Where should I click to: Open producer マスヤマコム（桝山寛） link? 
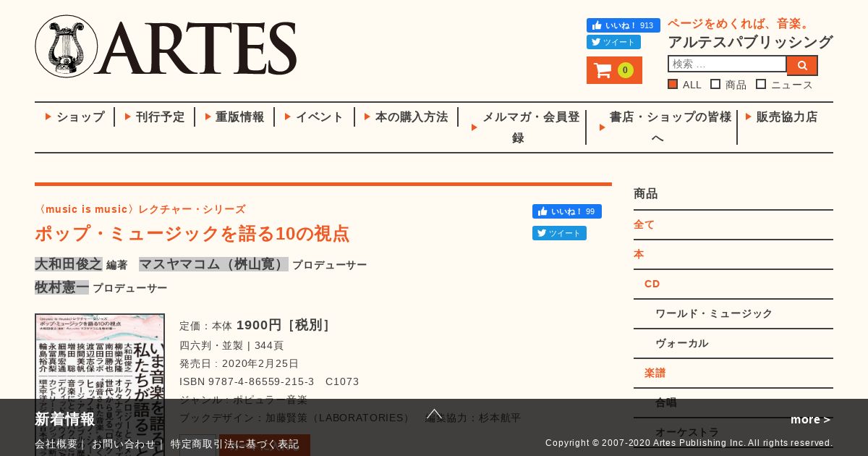point(213,263)
